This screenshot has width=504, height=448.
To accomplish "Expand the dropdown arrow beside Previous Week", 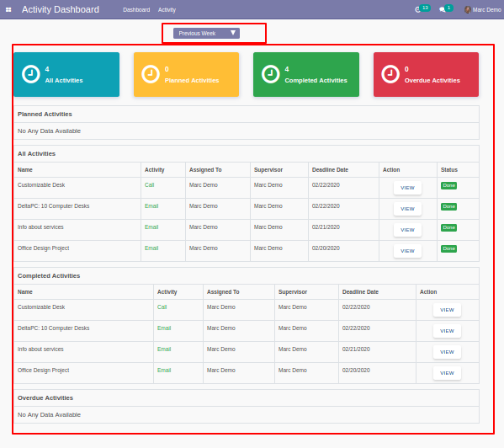I will tap(233, 33).
